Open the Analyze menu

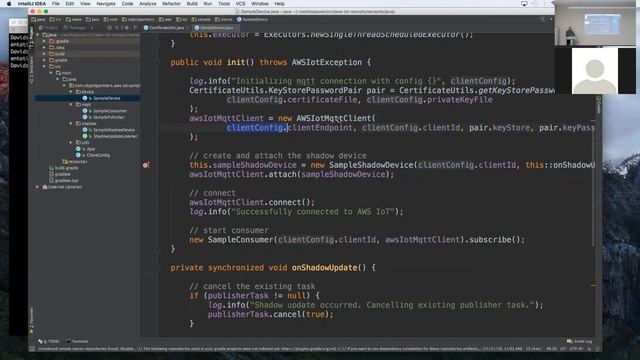[x=148, y=3]
